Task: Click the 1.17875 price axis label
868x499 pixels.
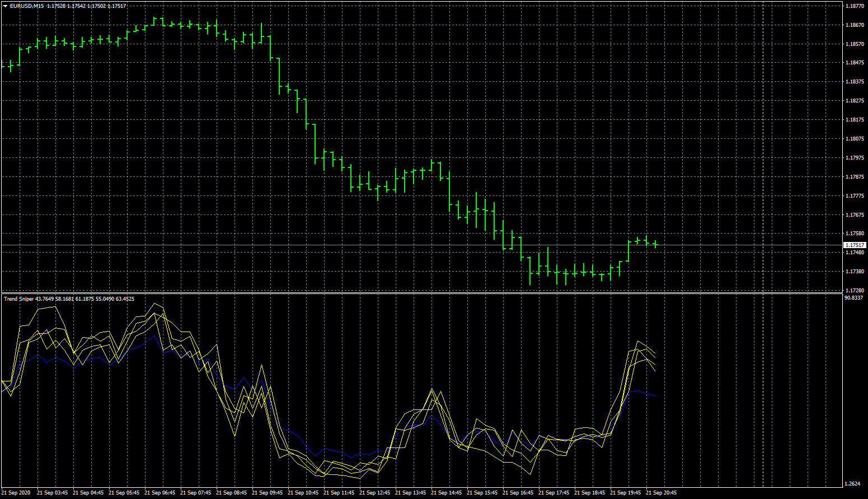Action: pos(854,177)
